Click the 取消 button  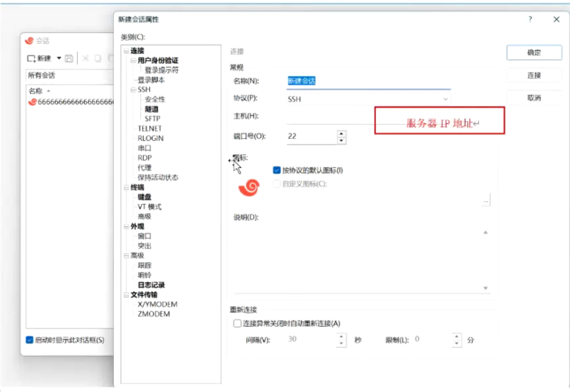tap(534, 98)
